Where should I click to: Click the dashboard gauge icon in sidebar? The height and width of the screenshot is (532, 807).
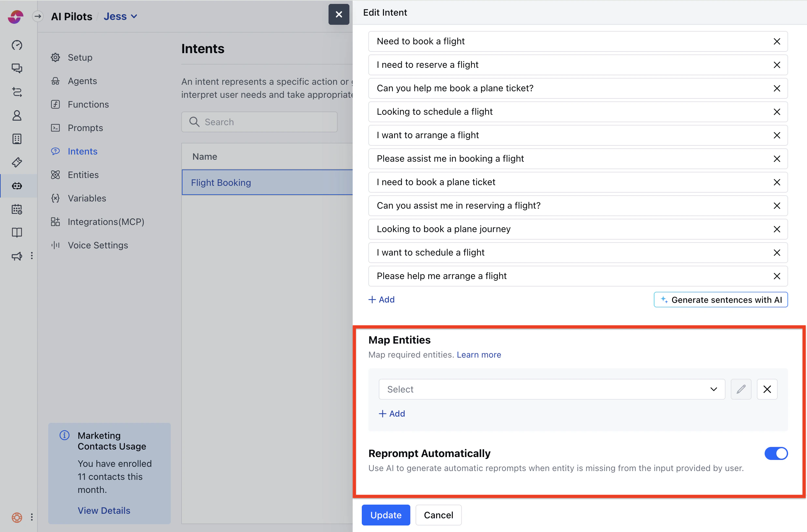pyautogui.click(x=17, y=45)
